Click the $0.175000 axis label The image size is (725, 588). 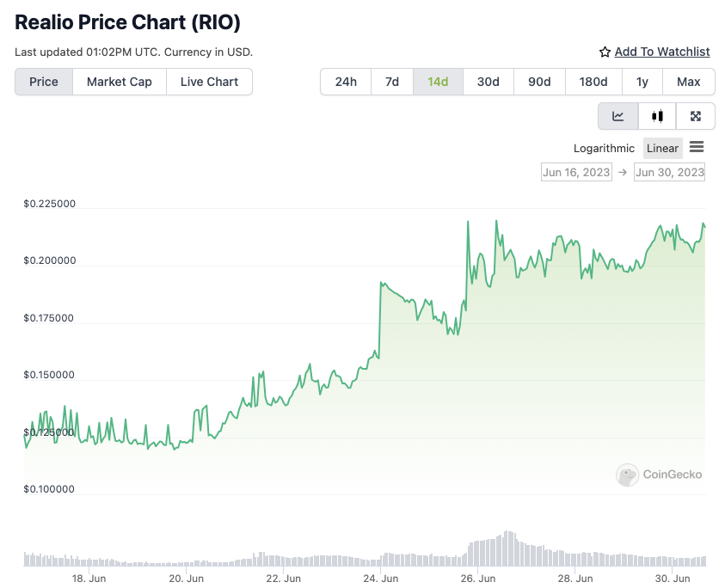[48, 318]
